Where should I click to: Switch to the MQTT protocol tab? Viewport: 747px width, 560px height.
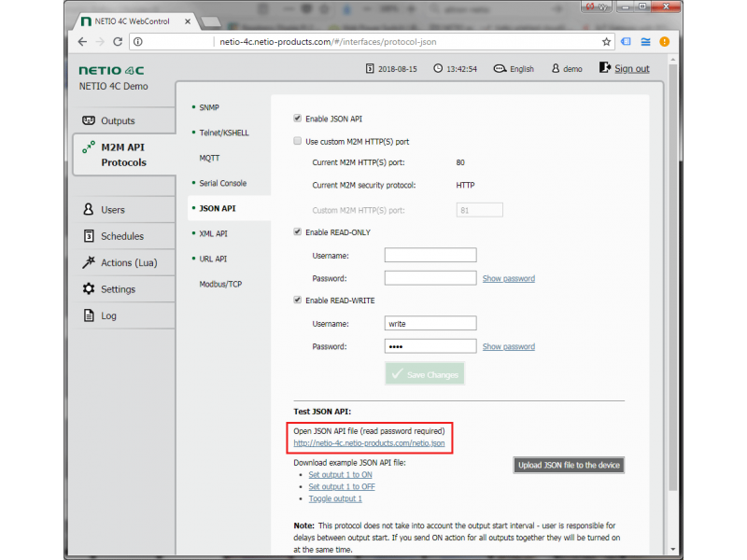[x=209, y=158]
